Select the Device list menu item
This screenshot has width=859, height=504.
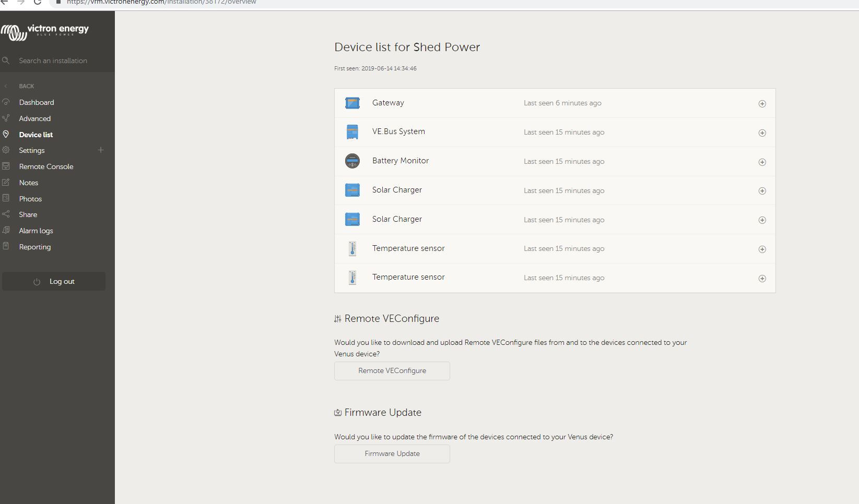point(36,135)
